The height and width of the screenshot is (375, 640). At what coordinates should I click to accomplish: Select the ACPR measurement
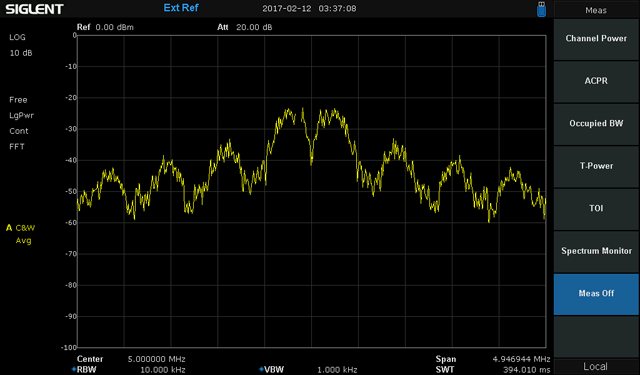pos(596,81)
